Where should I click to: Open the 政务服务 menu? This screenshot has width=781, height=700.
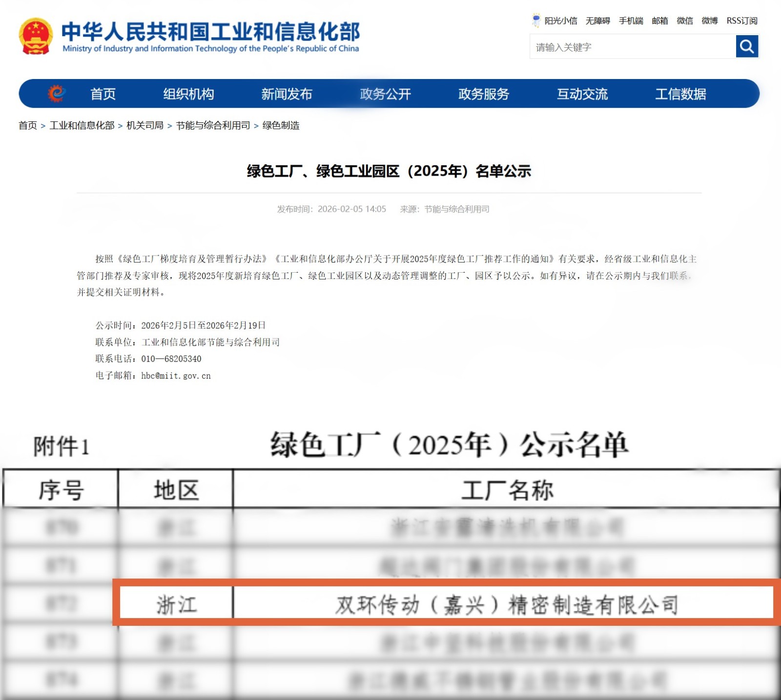[484, 94]
